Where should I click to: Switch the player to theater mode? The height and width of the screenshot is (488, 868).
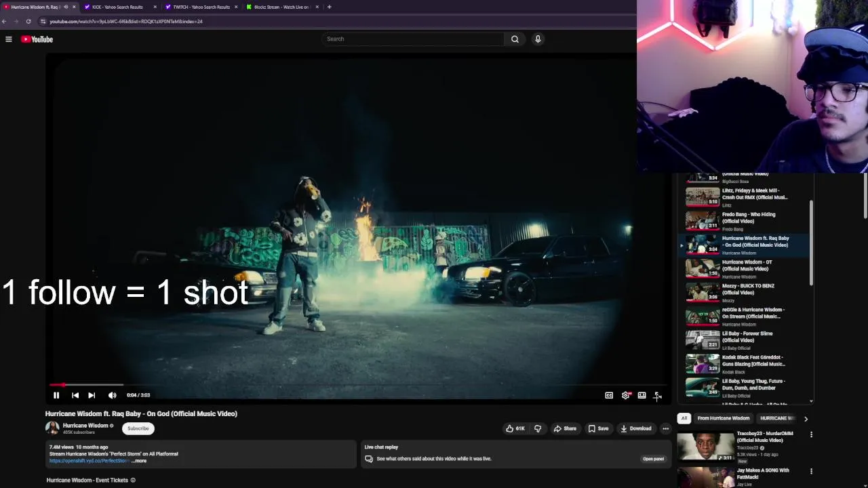click(x=642, y=395)
